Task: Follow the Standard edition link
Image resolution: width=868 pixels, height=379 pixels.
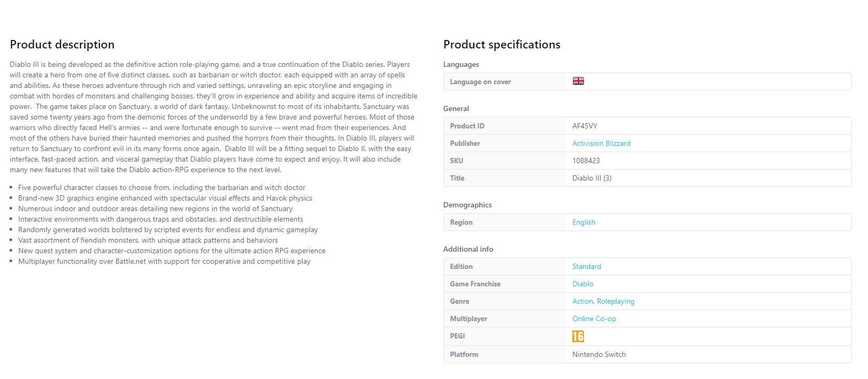Action: pos(587,266)
